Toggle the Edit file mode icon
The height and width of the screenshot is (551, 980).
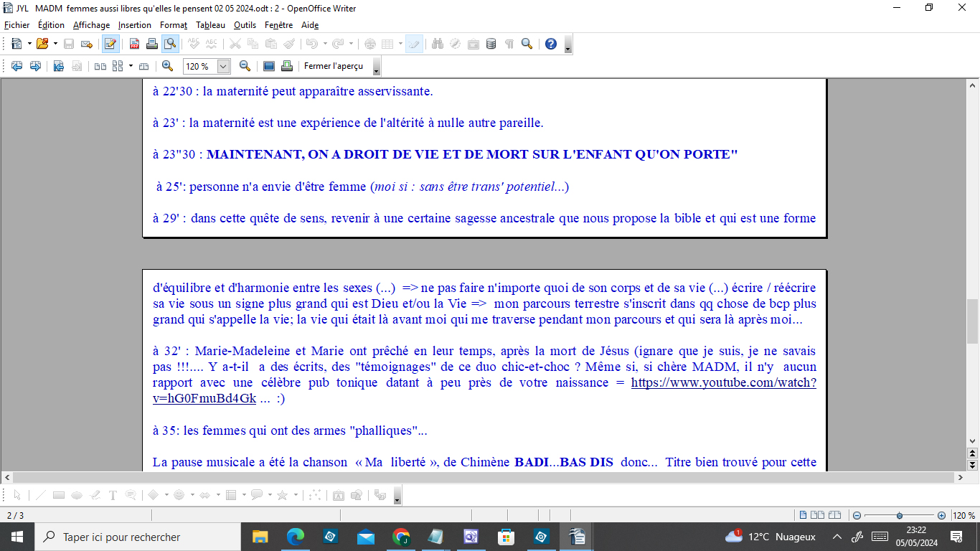[110, 44]
